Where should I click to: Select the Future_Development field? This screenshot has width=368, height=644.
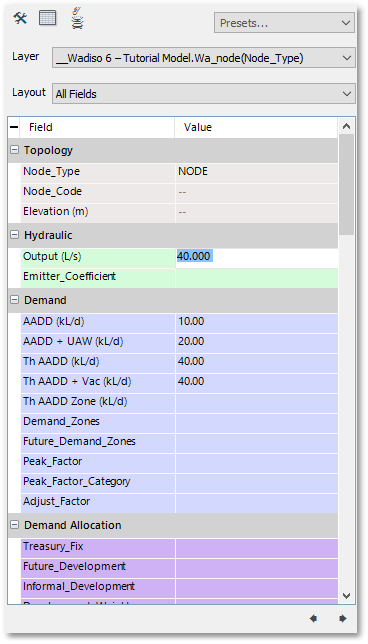[98, 567]
